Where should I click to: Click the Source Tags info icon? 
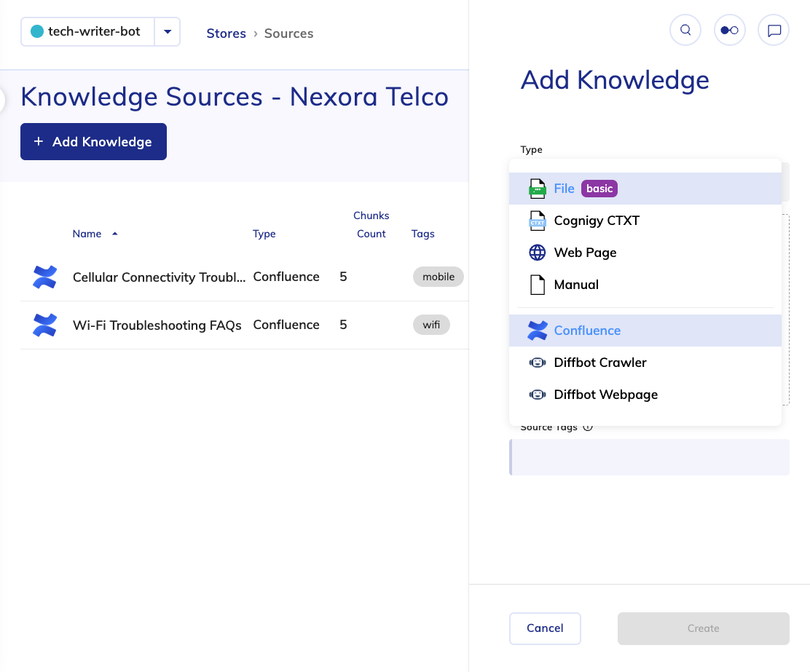point(588,427)
